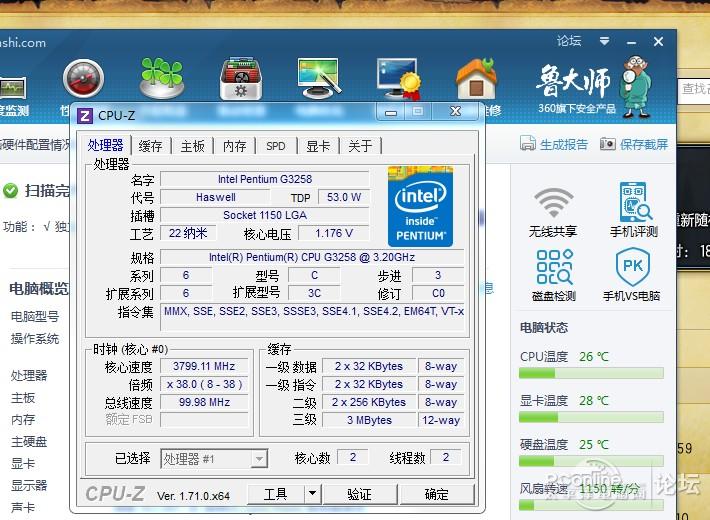Open 无线共享 wireless sharing tool
This screenshot has height=520, width=710.
point(553,212)
